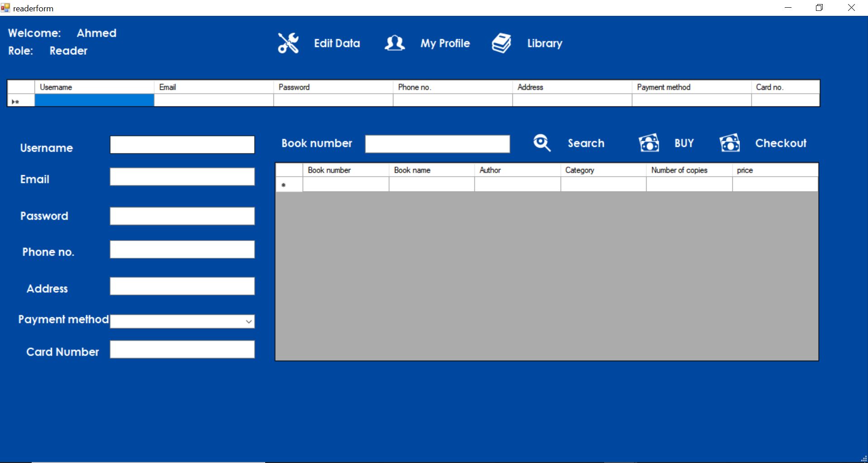
Task: Open the Edit Data section
Action: (x=337, y=43)
